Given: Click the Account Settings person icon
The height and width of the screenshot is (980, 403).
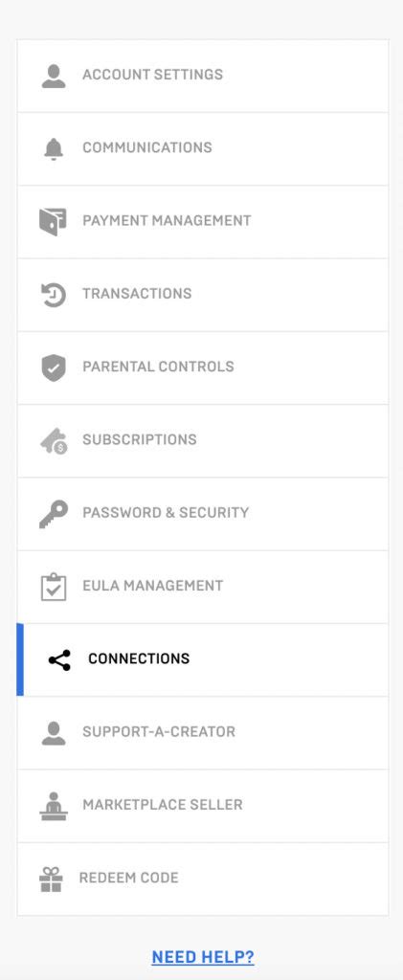Looking at the screenshot, I should coord(54,76).
